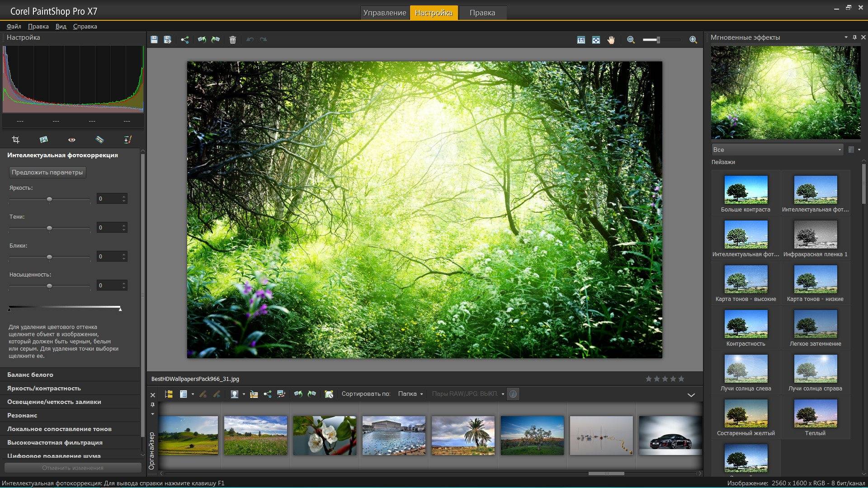Expand Высокочастотная фильтрация section

[x=70, y=442]
